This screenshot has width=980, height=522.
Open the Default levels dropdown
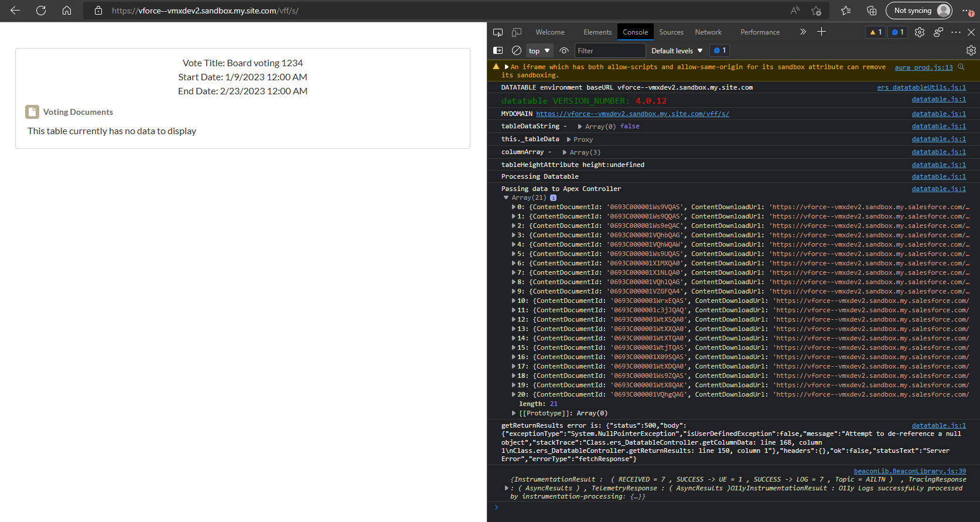(677, 50)
